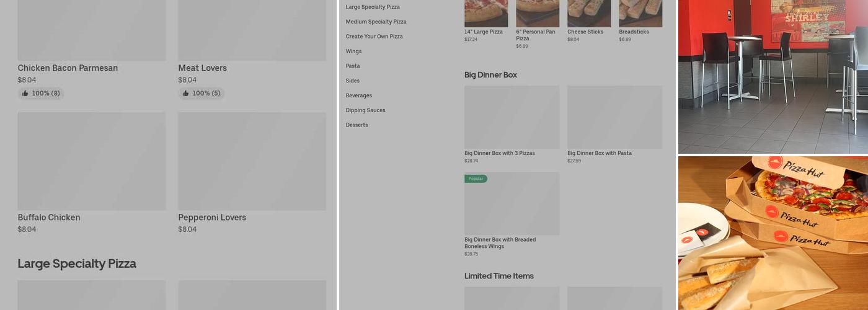Click the 100% (5) rating badge
Screen dimensions: 868x310
click(201, 94)
